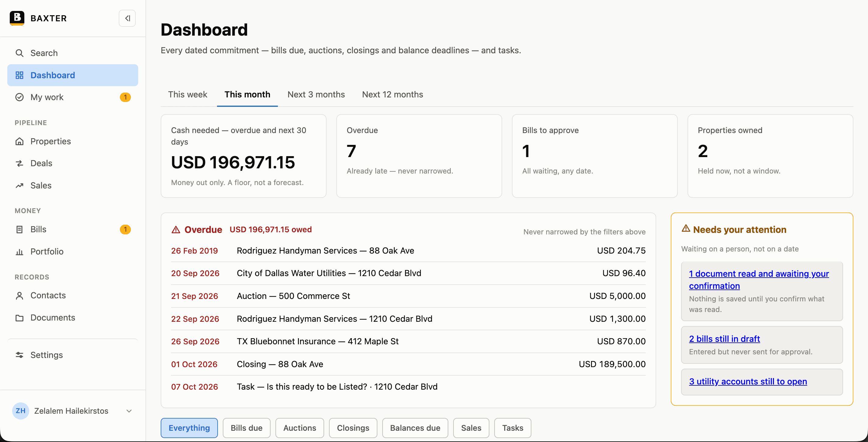Screen dimensions: 868x442
Task: Click the My work badge showing 1
Action: (x=125, y=97)
